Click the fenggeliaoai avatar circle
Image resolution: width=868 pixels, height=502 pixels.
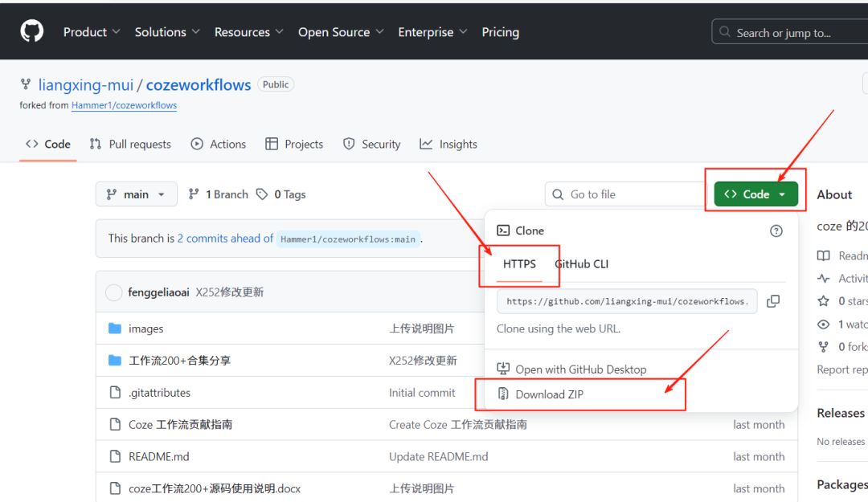pos(113,292)
